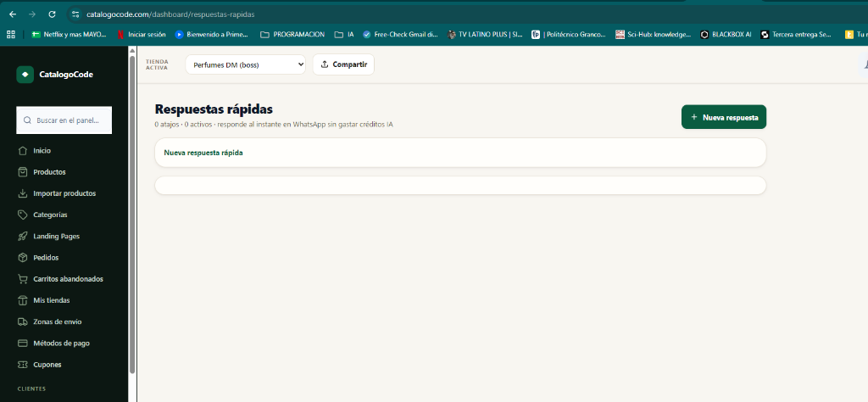Click the Respuestas rápidas heading
Screen dimensions: 868x402
tap(214, 109)
